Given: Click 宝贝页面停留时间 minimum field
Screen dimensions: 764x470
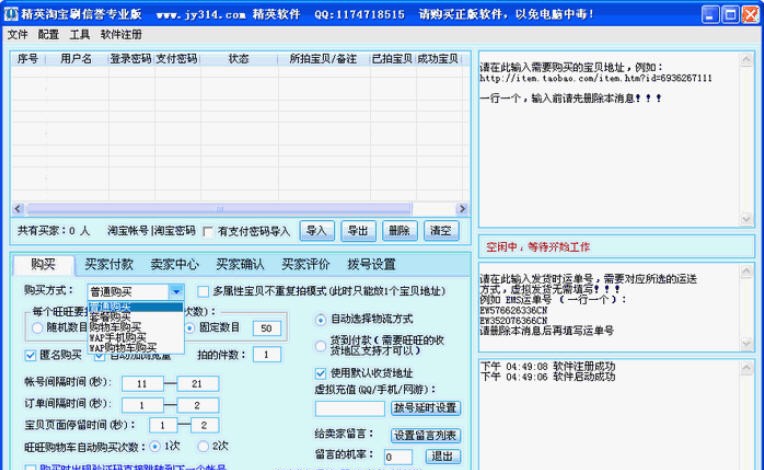Looking at the screenshot, I should (x=163, y=425).
